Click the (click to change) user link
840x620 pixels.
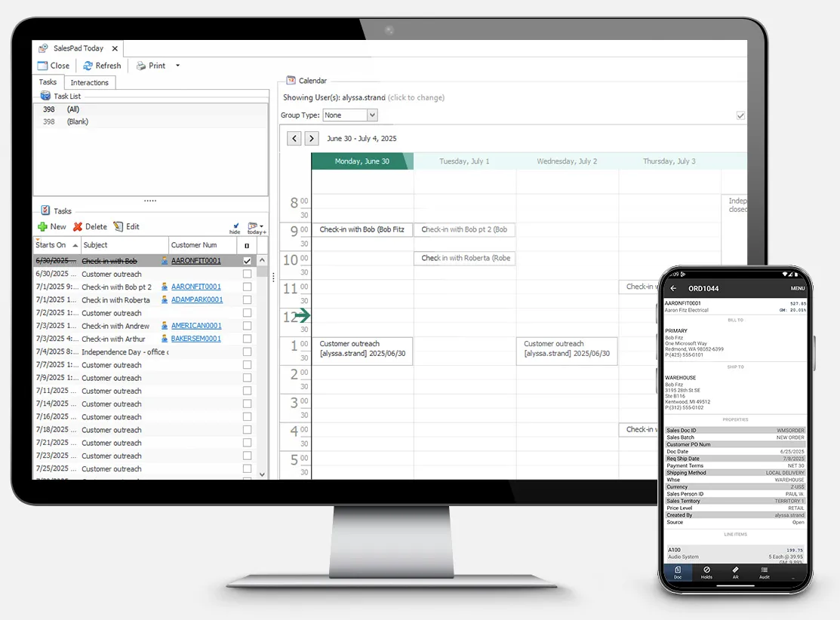[x=417, y=97]
